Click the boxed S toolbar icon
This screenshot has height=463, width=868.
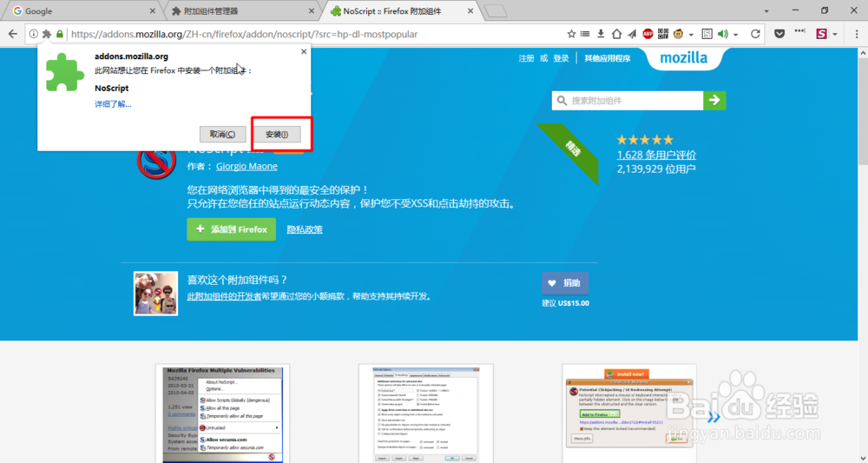click(x=707, y=35)
